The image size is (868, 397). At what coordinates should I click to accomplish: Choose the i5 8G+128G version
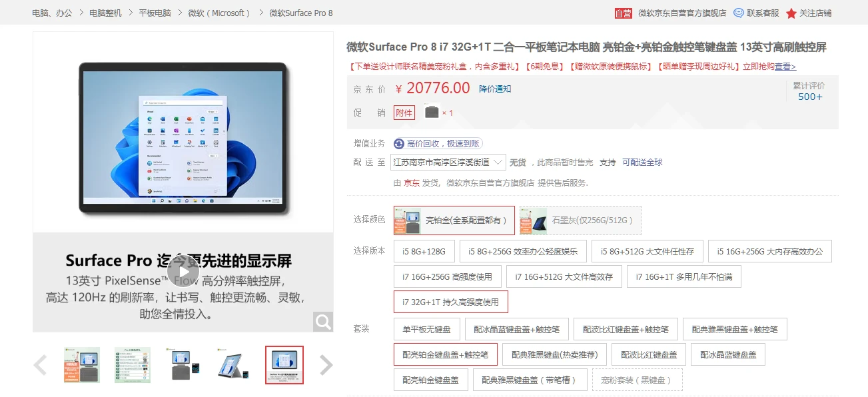[x=424, y=251]
